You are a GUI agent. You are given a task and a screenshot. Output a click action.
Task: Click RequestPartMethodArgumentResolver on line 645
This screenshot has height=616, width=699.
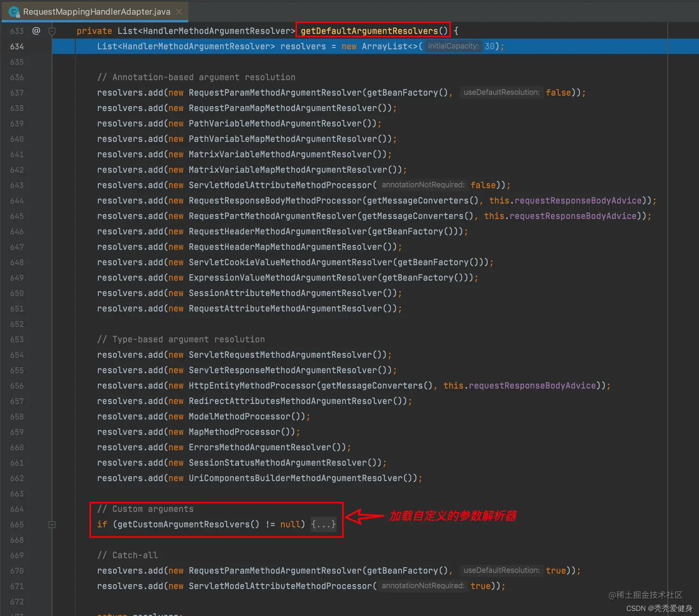(x=273, y=216)
